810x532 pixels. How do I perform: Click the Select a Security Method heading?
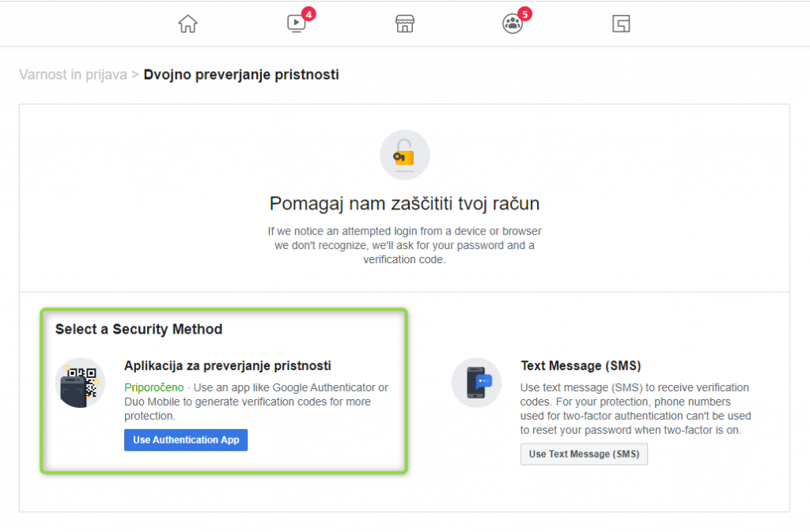[x=138, y=329]
